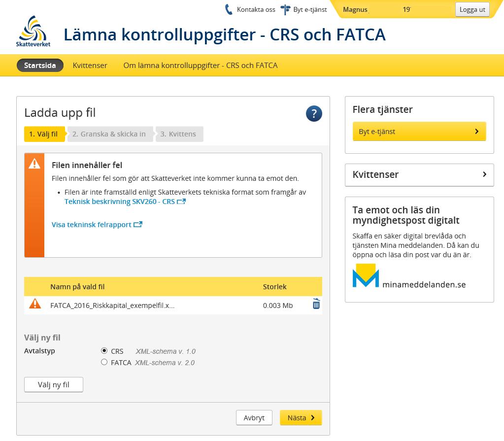Click external link icon after felrapport
Image resolution: width=504 pixels, height=441 pixels.
[x=138, y=224]
